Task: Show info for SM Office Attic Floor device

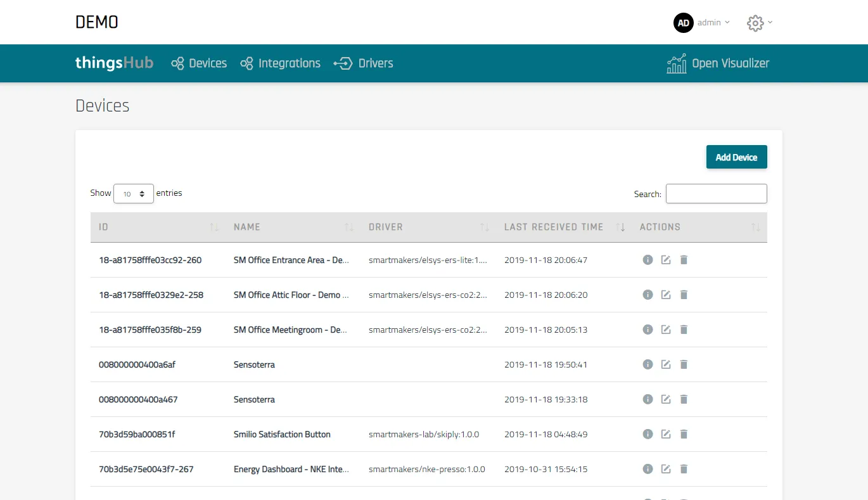Action: [x=648, y=295]
